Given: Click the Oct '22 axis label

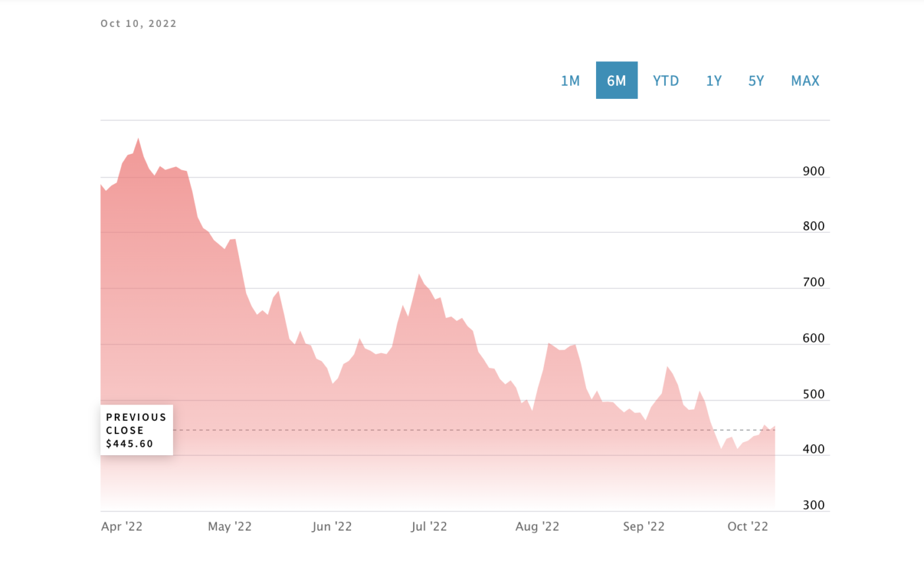Looking at the screenshot, I should point(748,526).
